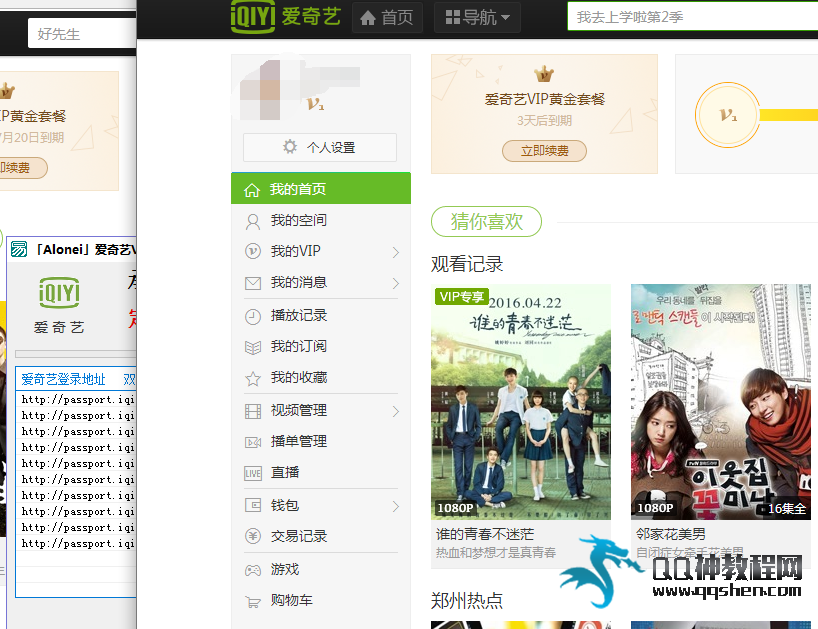Click the yen icon next to 交易记录
Screen dimensions: 818x629
click(x=253, y=536)
